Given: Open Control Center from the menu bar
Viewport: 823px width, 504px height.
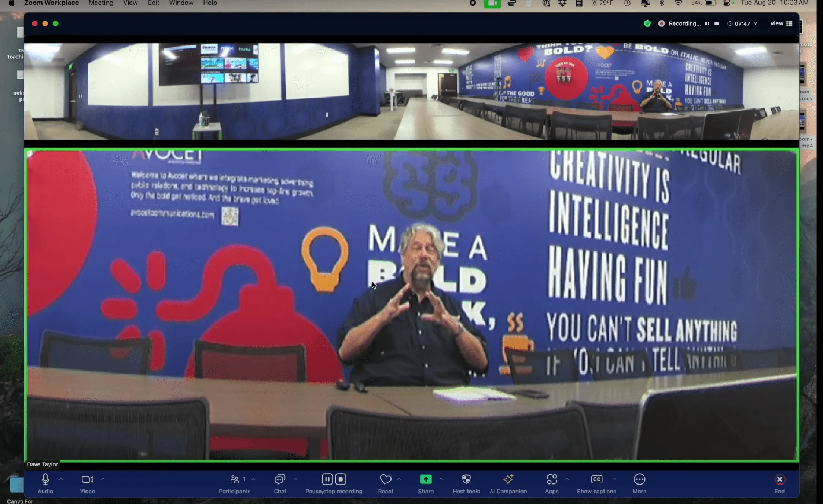Looking at the screenshot, I should click(x=727, y=3).
